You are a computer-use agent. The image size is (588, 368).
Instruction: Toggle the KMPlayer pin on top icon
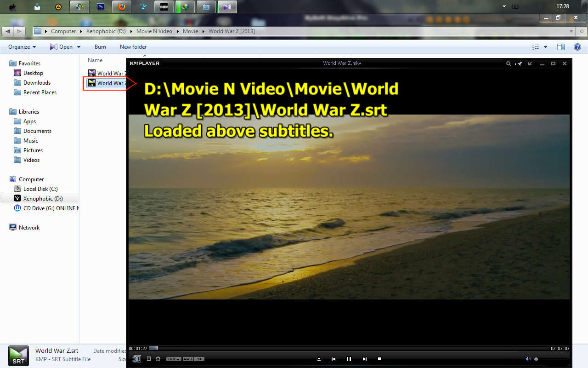point(519,63)
